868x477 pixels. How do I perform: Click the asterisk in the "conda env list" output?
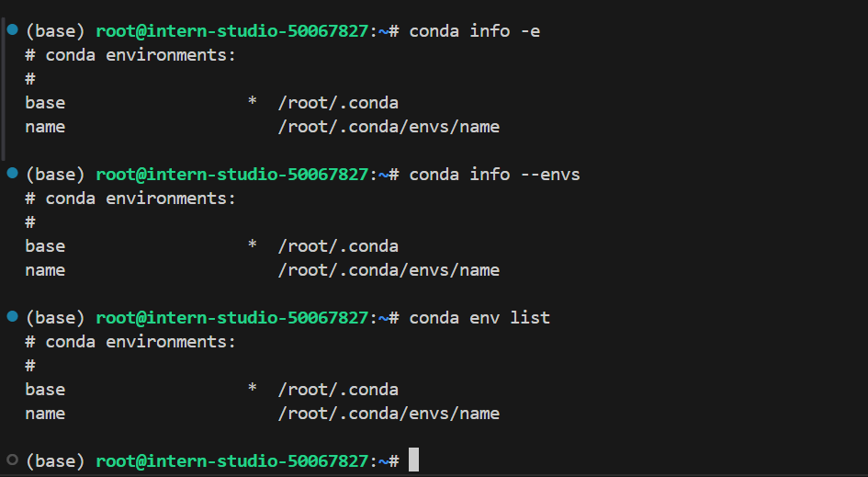pos(252,390)
